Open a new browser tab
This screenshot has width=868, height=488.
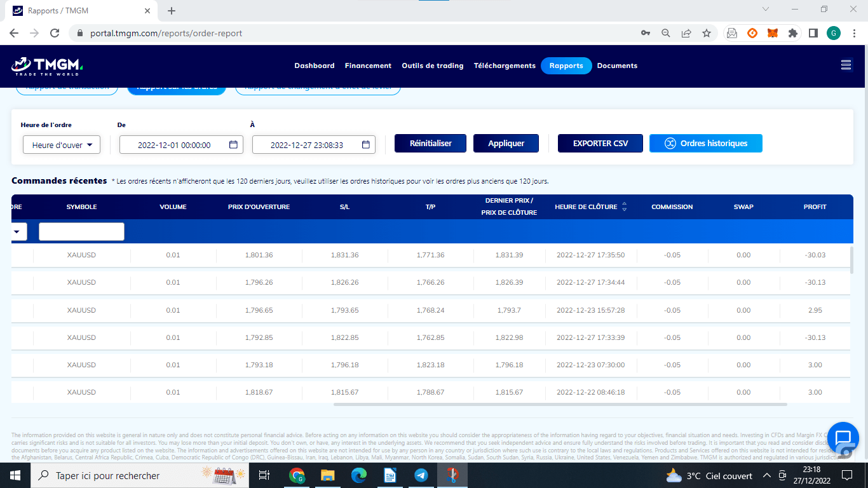coord(172,11)
